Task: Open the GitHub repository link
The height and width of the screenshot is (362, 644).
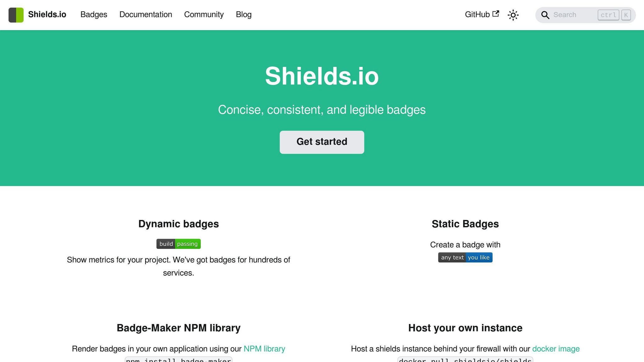Action: click(477, 14)
